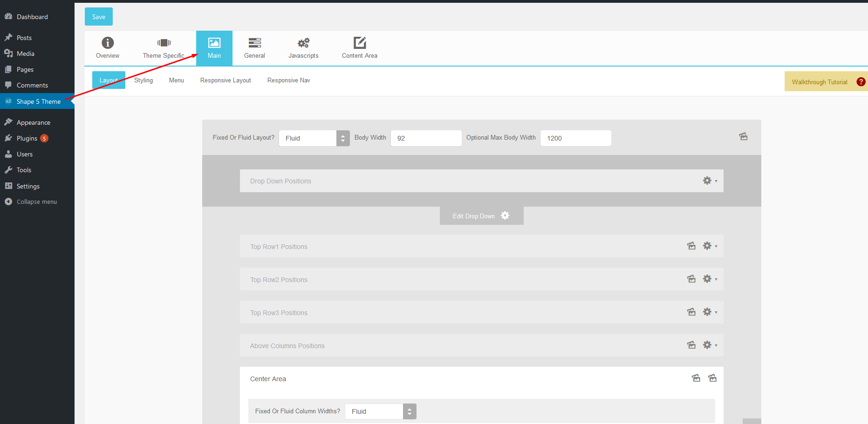Open the Theme Specific settings tab
Screen dimensions: 868x424
(x=164, y=48)
